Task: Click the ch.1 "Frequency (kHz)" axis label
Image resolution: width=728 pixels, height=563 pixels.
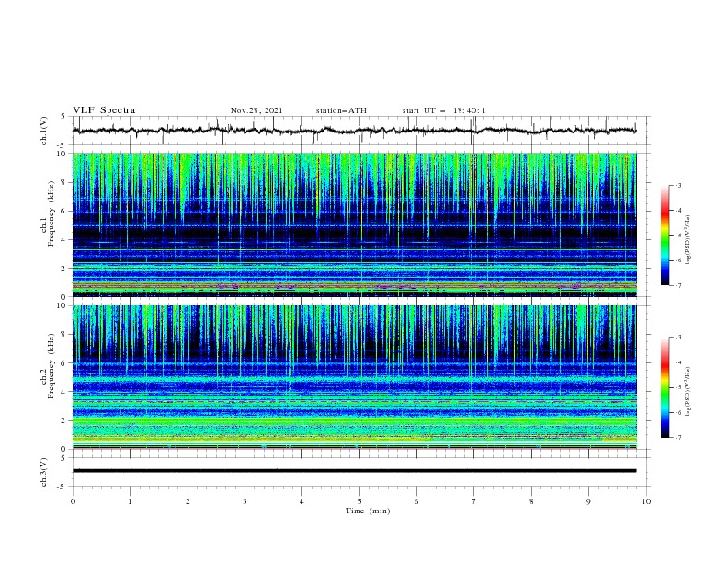Action: [51, 212]
